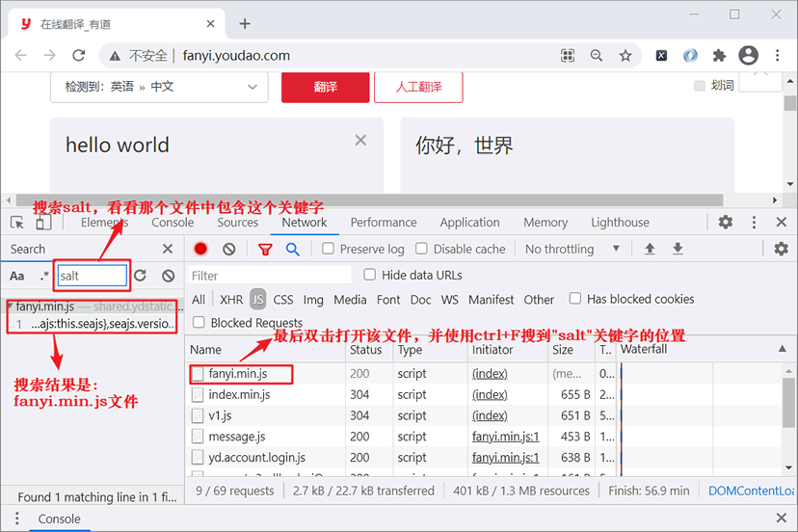Toggle the 划词 checkbox
The image size is (798, 532).
point(700,86)
